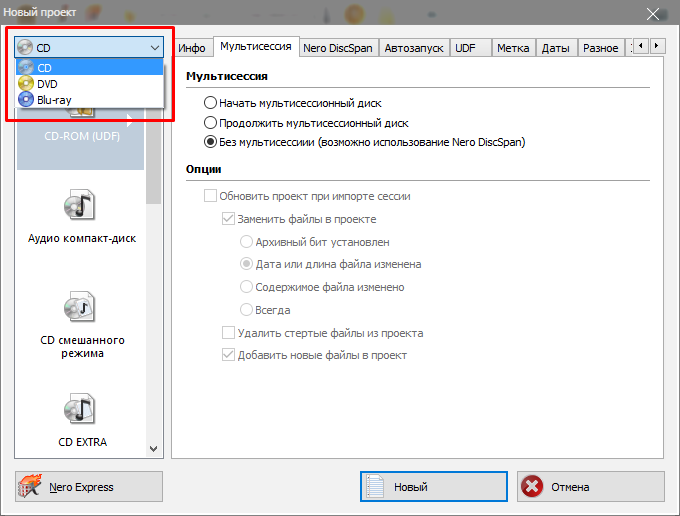Select CD in the disc type dropdown list
680x516 pixels.
[x=90, y=68]
